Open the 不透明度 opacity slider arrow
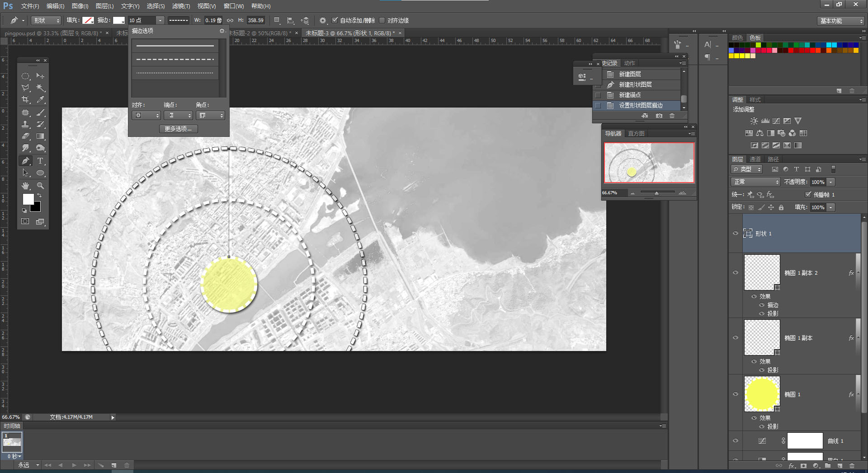 (831, 182)
